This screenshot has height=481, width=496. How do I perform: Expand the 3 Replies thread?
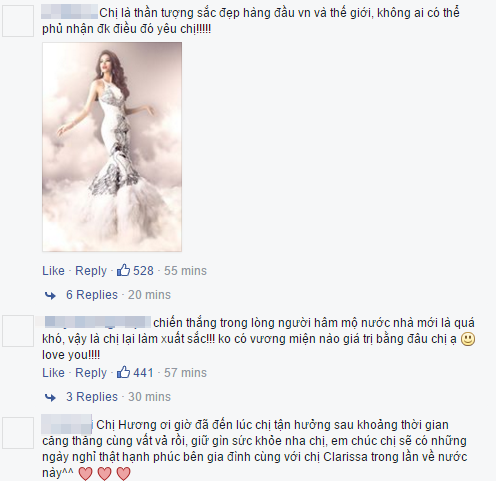point(92,397)
